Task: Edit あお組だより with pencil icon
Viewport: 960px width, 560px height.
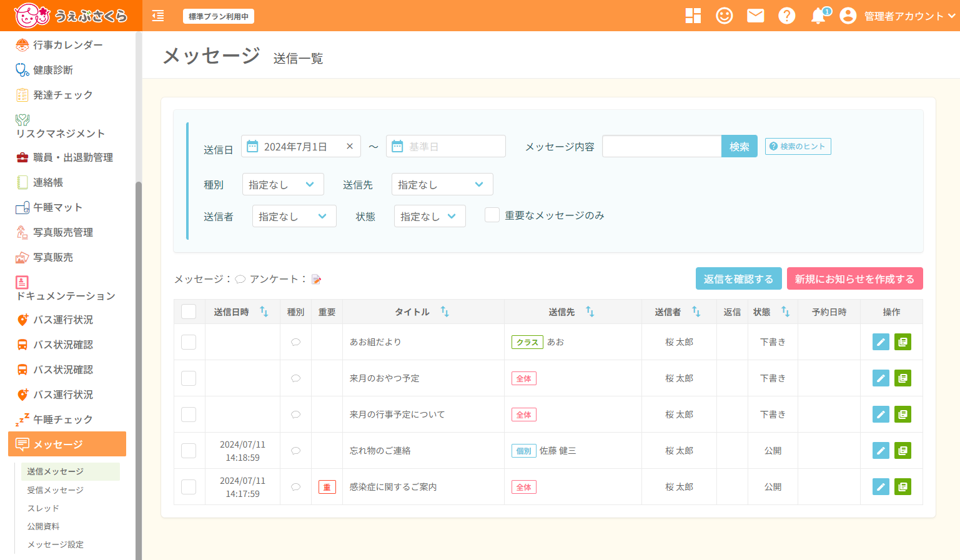Action: (881, 342)
